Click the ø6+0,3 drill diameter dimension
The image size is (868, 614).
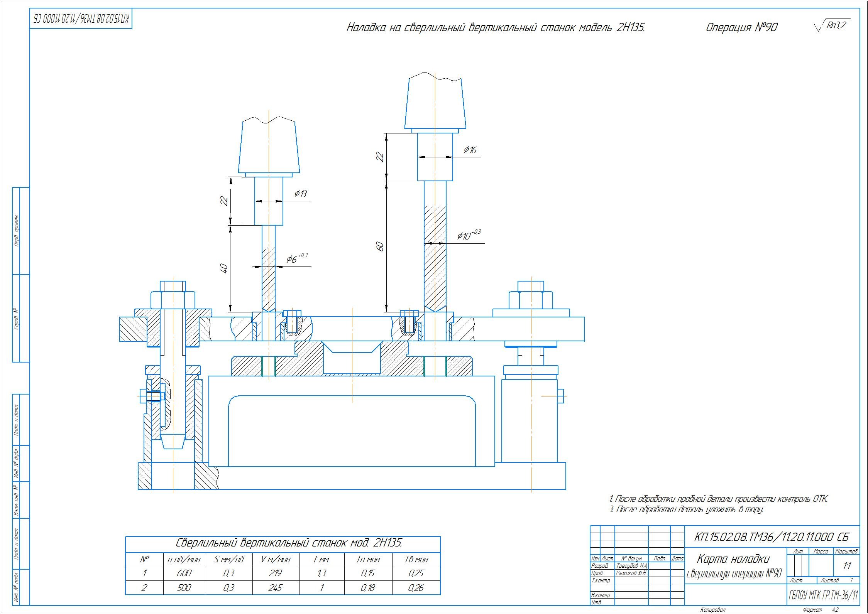click(x=296, y=259)
